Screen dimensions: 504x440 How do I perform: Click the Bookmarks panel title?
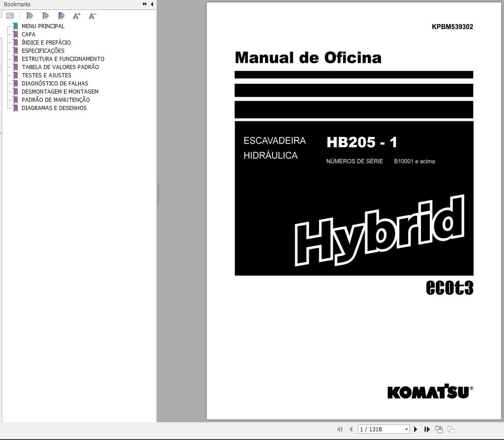pos(17,4)
